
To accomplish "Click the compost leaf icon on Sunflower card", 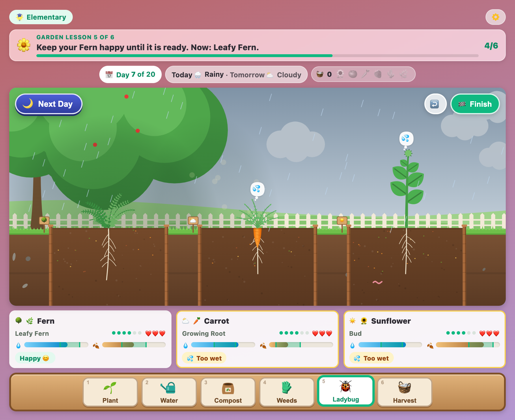I will (x=430, y=345).
